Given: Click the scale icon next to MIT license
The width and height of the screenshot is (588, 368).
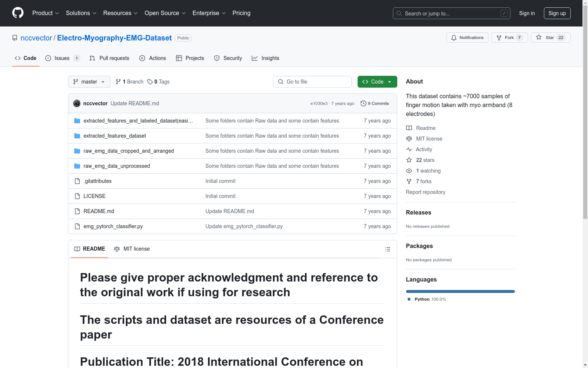Looking at the screenshot, I should click(409, 139).
